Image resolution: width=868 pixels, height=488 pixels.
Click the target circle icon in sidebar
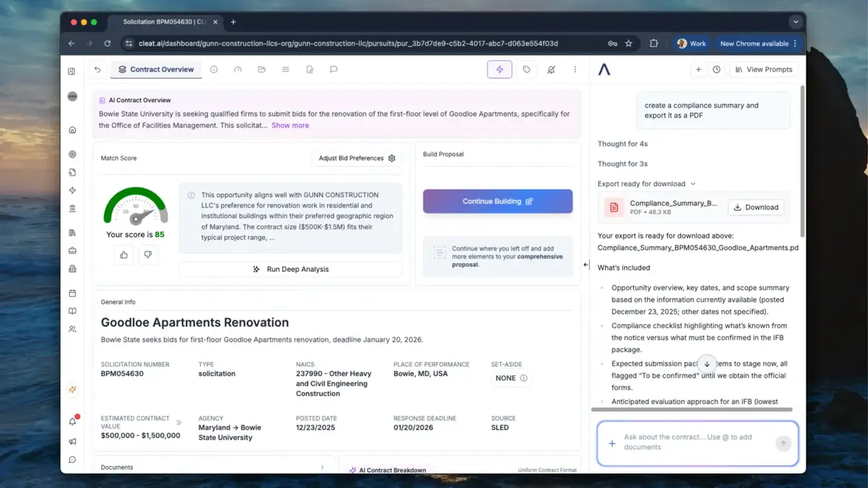click(x=72, y=154)
